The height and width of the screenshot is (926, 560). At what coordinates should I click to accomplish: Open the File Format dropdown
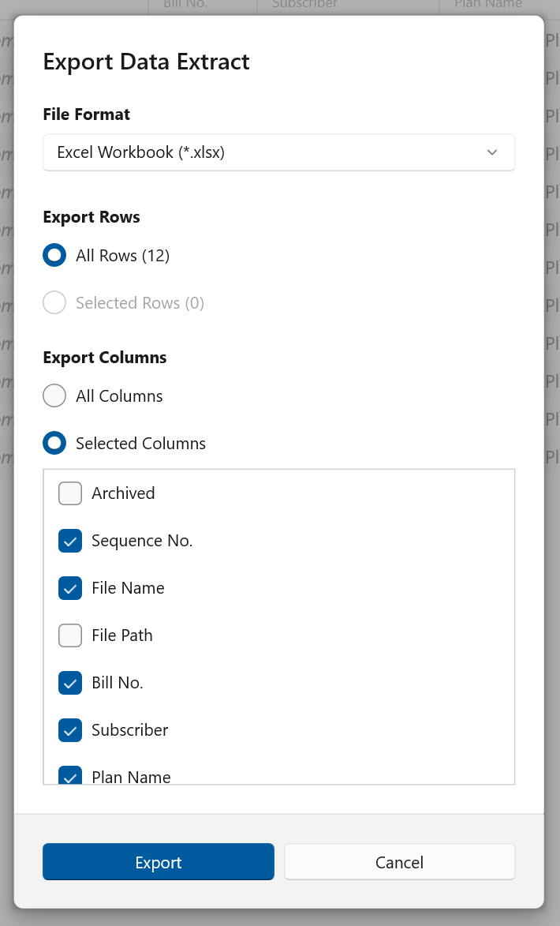click(278, 152)
